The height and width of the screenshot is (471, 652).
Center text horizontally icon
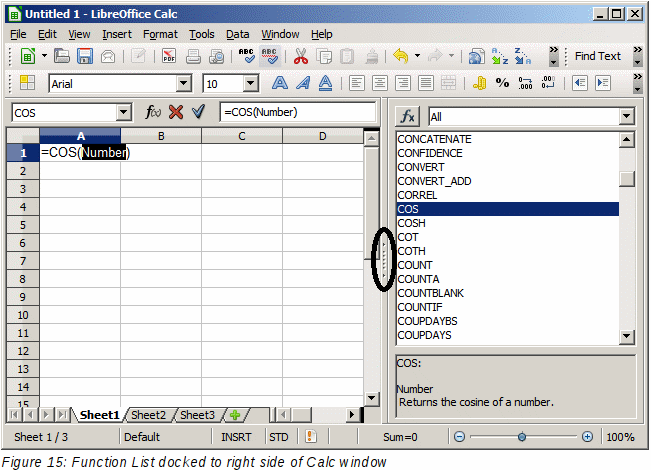click(x=380, y=83)
